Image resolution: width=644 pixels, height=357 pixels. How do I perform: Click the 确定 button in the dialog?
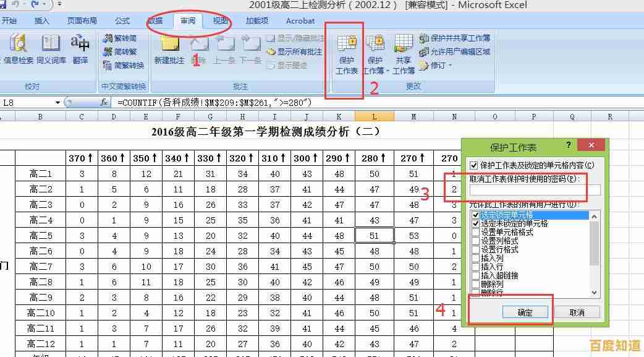pos(526,312)
